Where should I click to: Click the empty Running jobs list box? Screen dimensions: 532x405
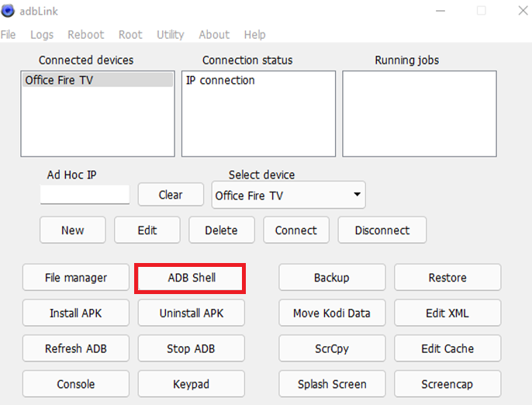[420, 114]
